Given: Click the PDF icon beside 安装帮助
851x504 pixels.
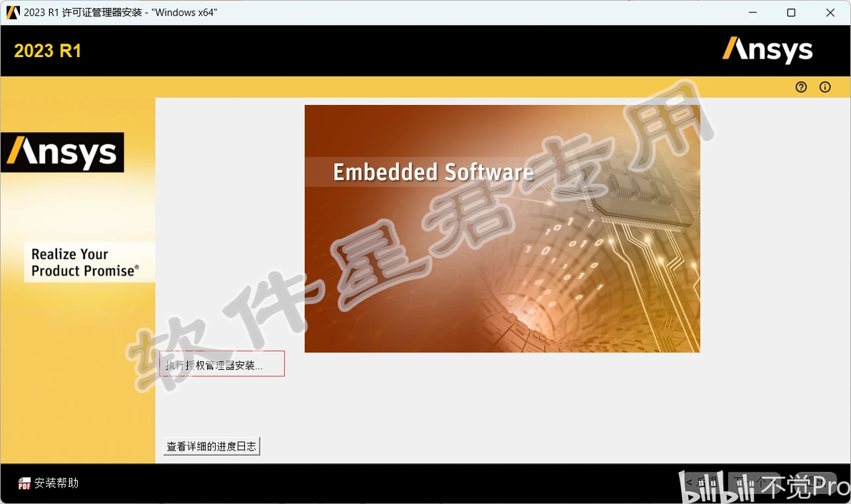Looking at the screenshot, I should click(x=24, y=483).
